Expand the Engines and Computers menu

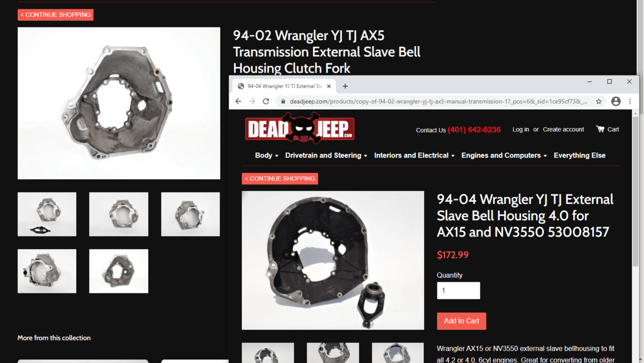(x=504, y=155)
